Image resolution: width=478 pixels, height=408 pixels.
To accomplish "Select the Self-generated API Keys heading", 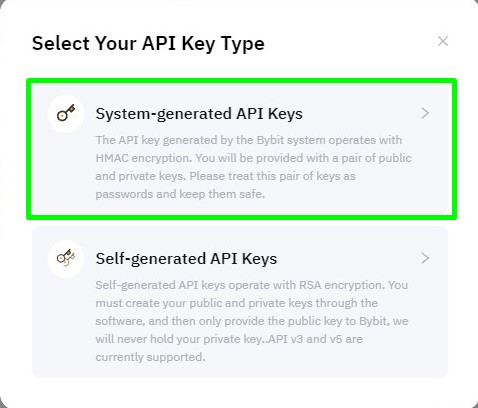I will pyautogui.click(x=186, y=259).
